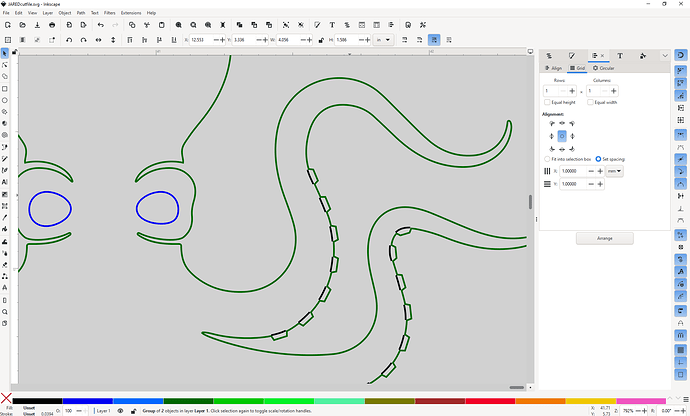Toggle snapping master button
690x416 pixels.
(681, 55)
